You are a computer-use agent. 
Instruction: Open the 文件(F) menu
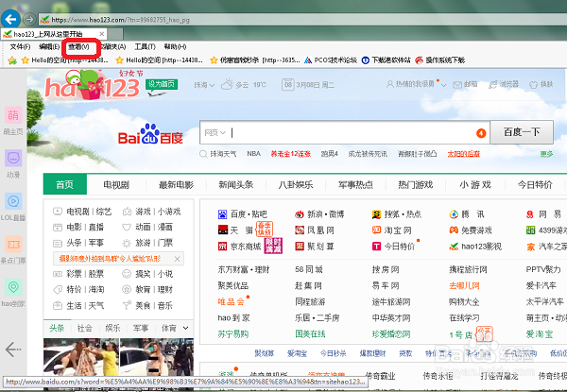click(20, 46)
